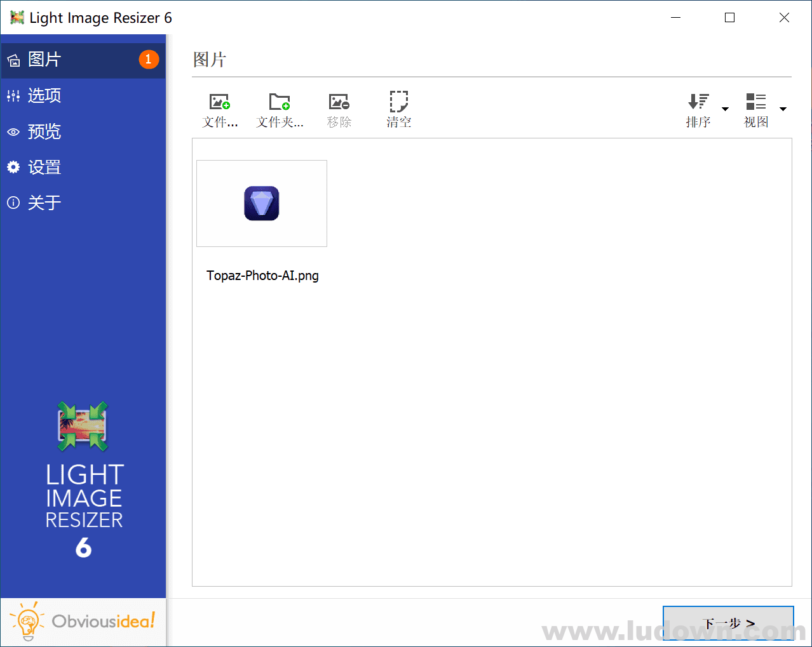
Task: Close the Light Image Resizer window
Action: (x=784, y=18)
